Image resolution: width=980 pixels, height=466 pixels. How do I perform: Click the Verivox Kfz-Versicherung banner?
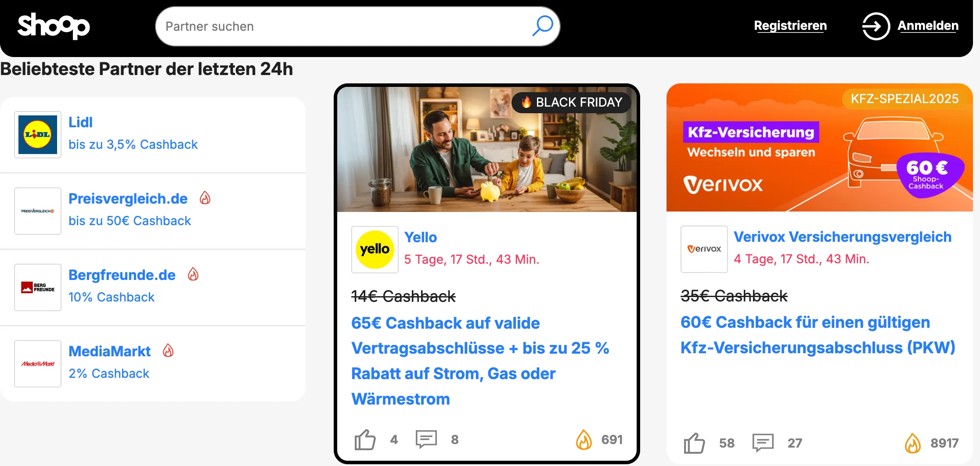(x=820, y=147)
